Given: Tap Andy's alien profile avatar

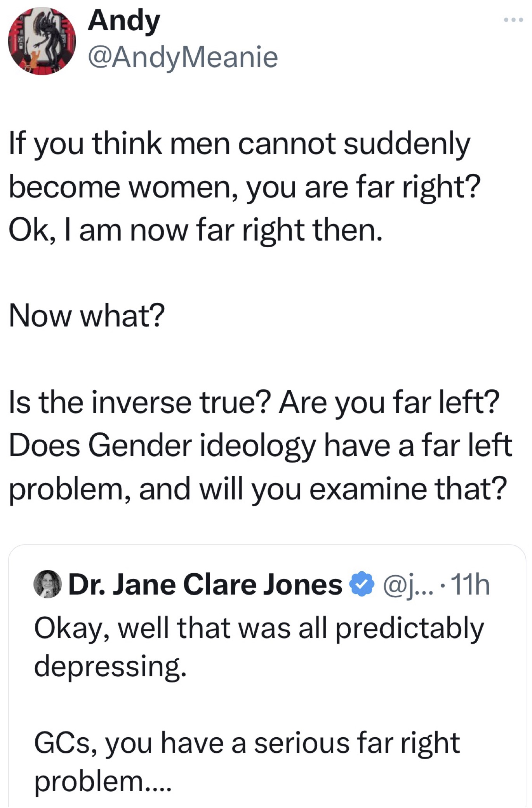Looking at the screenshot, I should coord(42,41).
